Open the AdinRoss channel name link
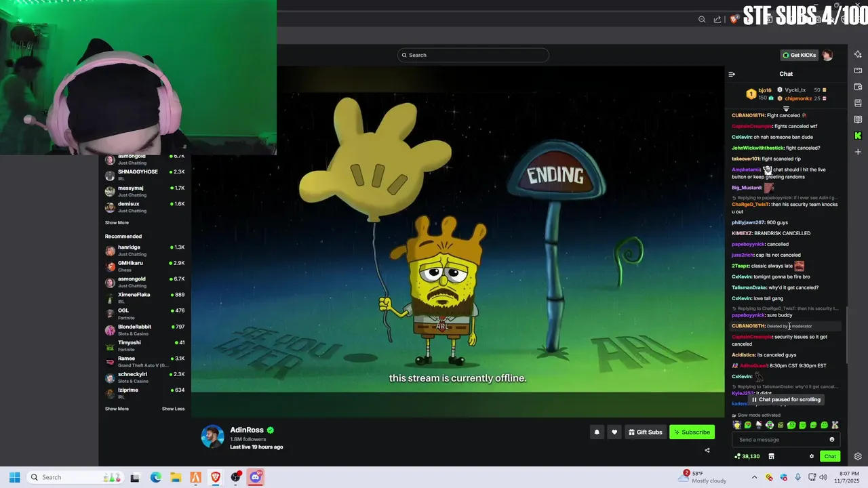Image resolution: width=868 pixels, height=488 pixels. point(247,430)
